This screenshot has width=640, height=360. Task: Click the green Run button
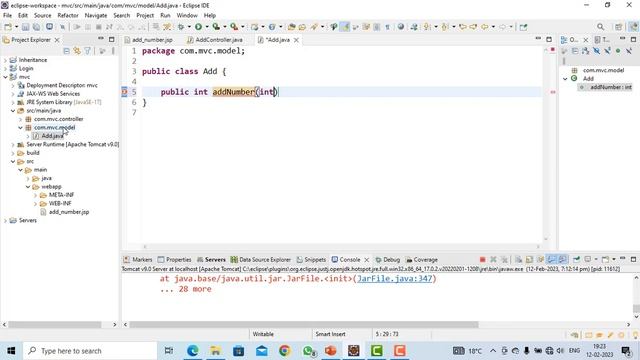(198, 27)
